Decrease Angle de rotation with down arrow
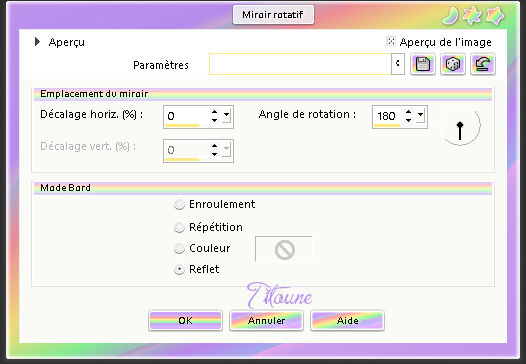This screenshot has width=526, height=364. pos(408,119)
